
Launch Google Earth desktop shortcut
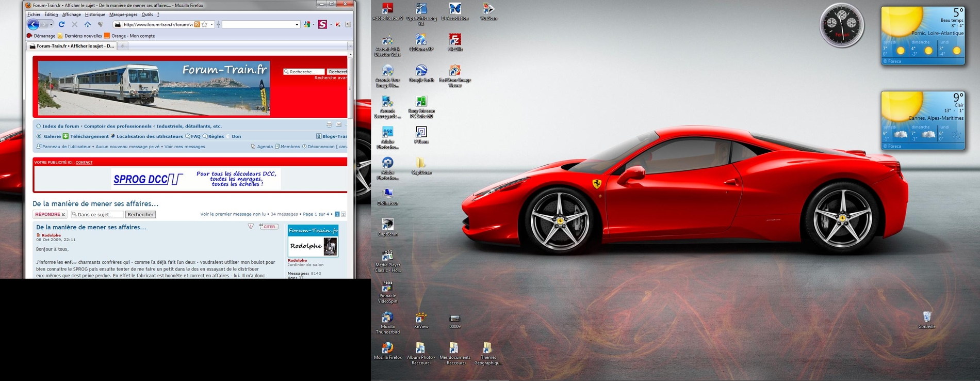[421, 73]
